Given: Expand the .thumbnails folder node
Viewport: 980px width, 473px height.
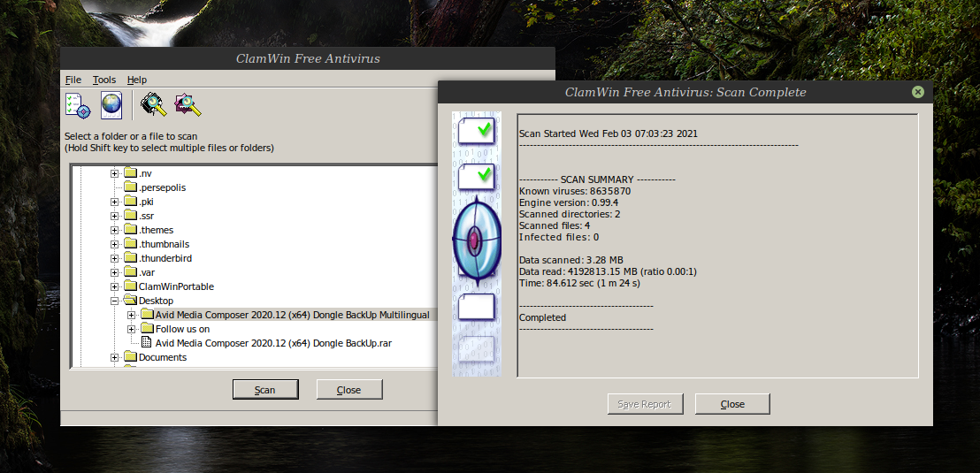Looking at the screenshot, I should [x=114, y=244].
